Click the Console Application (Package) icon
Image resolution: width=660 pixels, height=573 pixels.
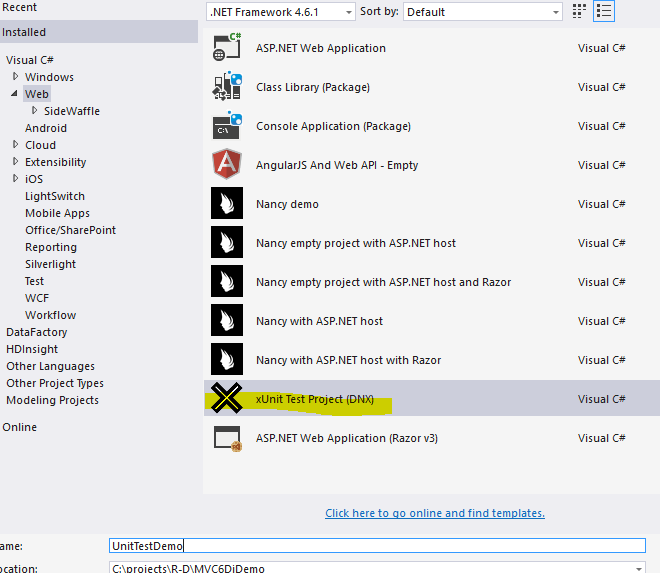point(227,125)
